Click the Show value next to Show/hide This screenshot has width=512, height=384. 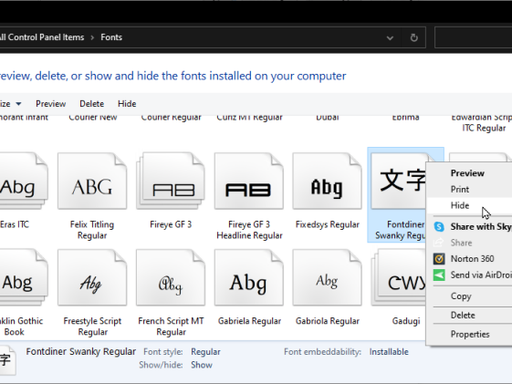point(201,365)
